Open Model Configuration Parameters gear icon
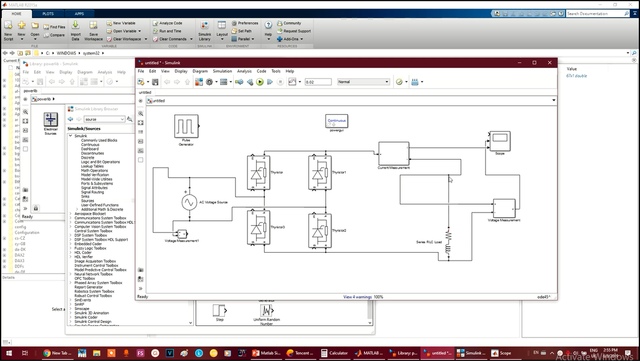640x361 pixels. 209,82
